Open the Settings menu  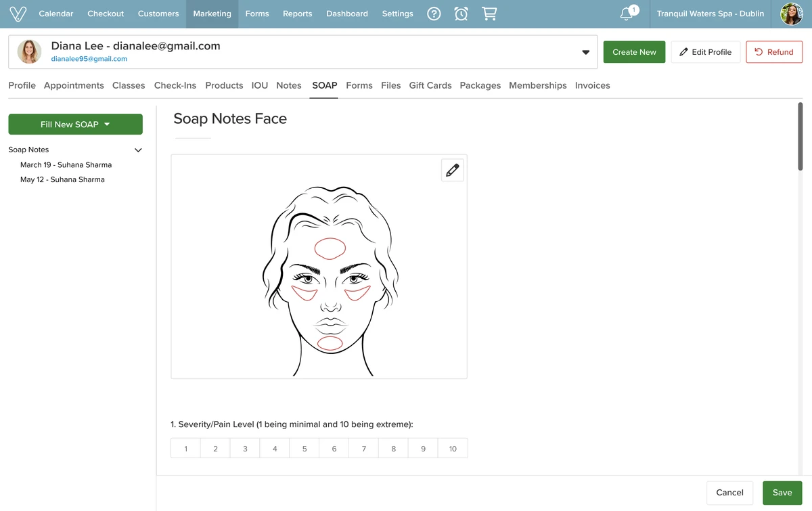[398, 14]
